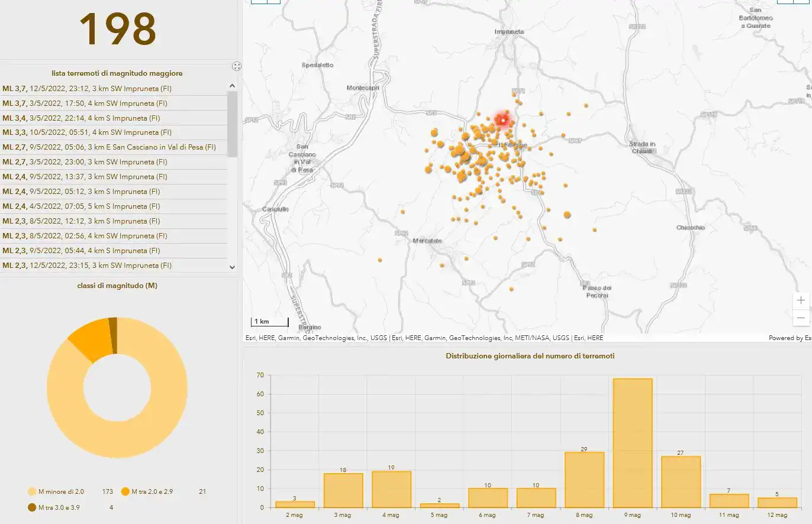Zoom out on the map
The height and width of the screenshot is (524, 812).
(x=801, y=318)
